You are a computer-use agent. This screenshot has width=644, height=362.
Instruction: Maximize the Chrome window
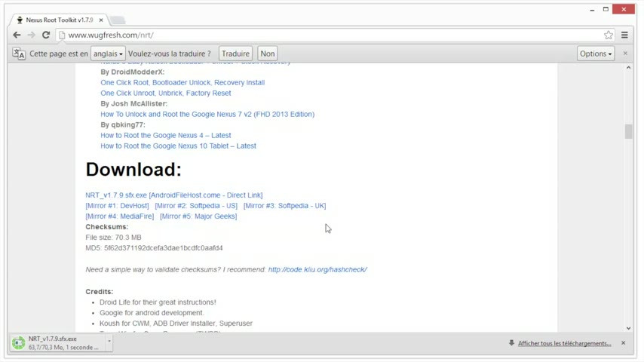(x=606, y=9)
